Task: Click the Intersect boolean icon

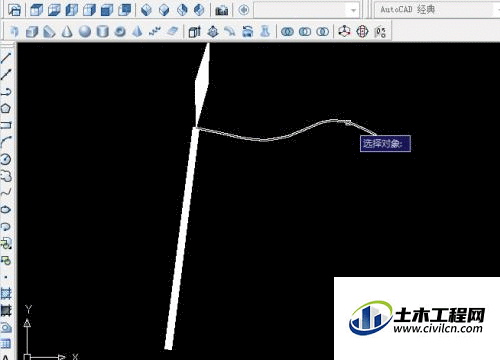Action: (322, 32)
